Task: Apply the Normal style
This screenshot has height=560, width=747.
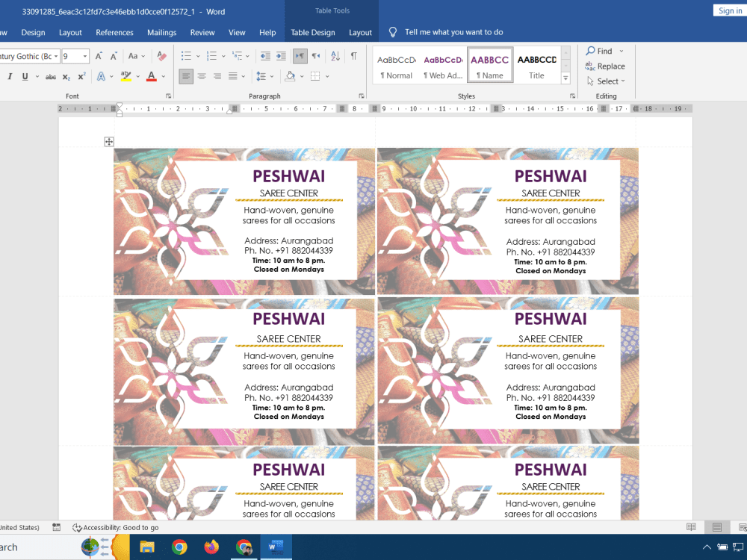Action: (397, 66)
